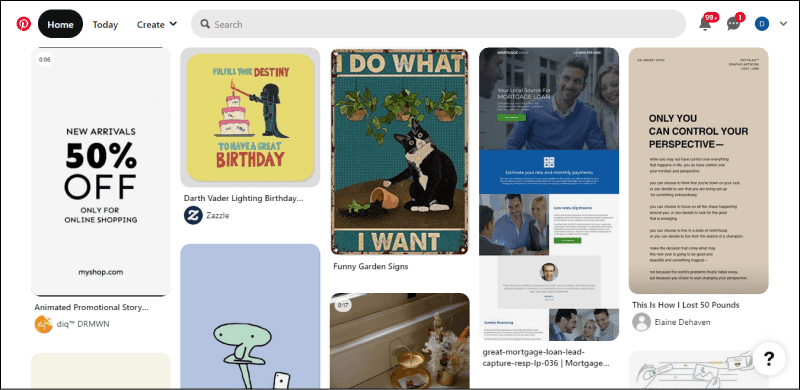
Task: Click the search magnifier icon
Action: 205,24
